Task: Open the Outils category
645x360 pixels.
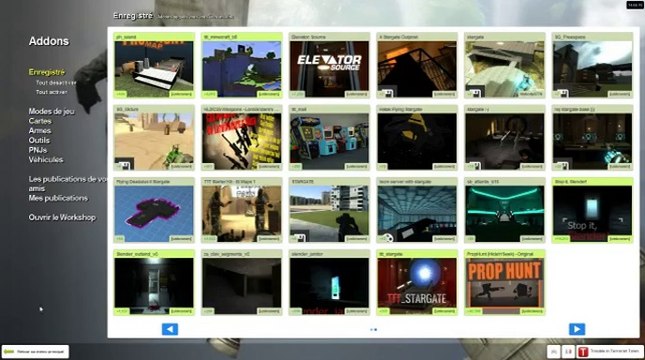Action: pyautogui.click(x=39, y=140)
